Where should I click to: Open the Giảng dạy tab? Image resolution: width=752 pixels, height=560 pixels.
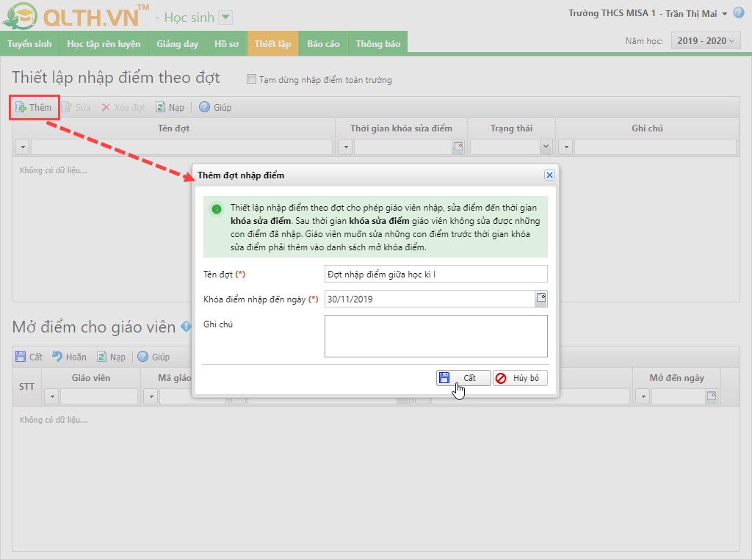tap(177, 43)
